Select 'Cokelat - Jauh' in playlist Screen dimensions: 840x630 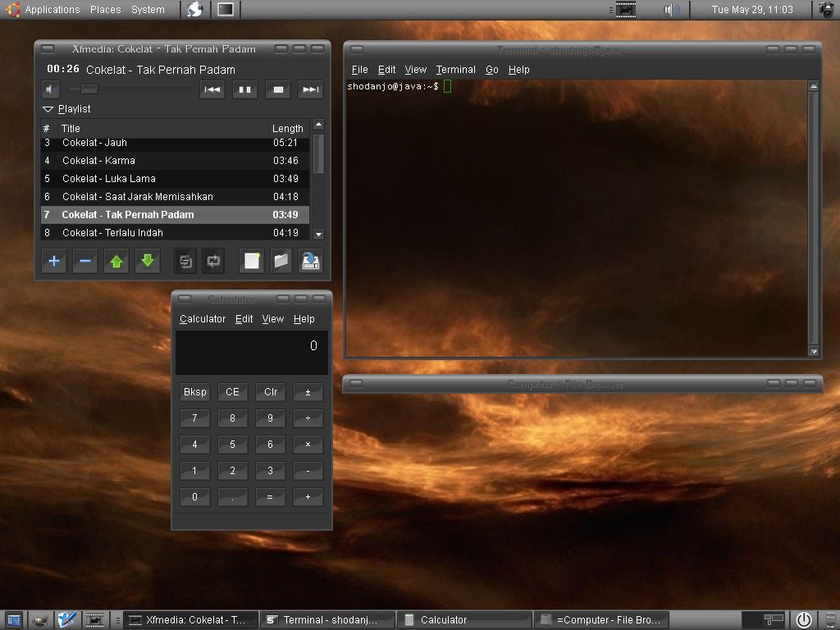point(176,143)
